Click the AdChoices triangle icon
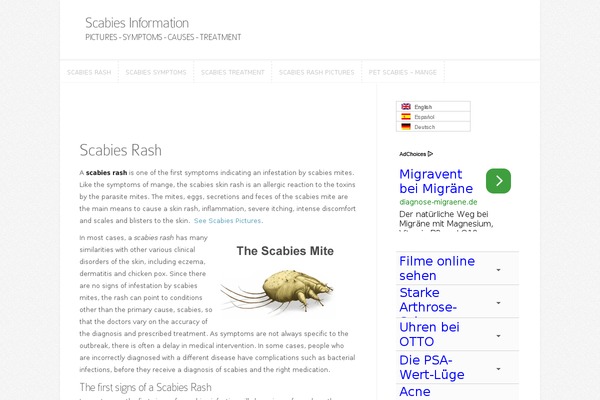Screen dimensions: 600x400 click(x=430, y=154)
